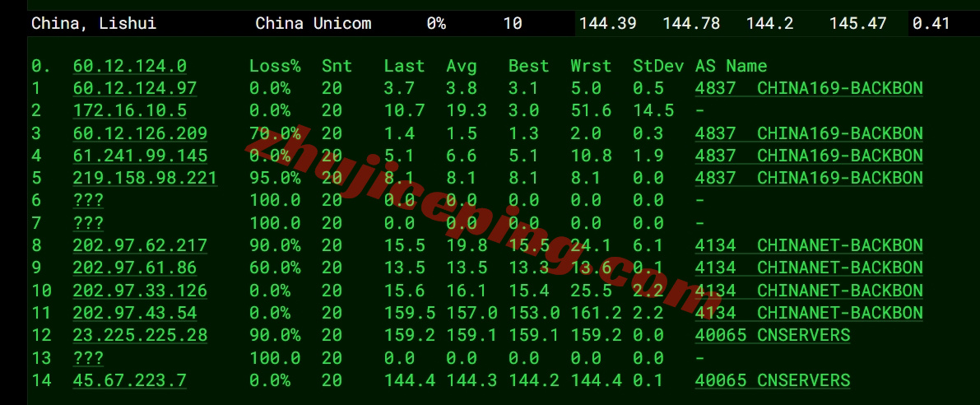Click the 60.0% loss value in hop 9
The image size is (980, 405).
[275, 268]
